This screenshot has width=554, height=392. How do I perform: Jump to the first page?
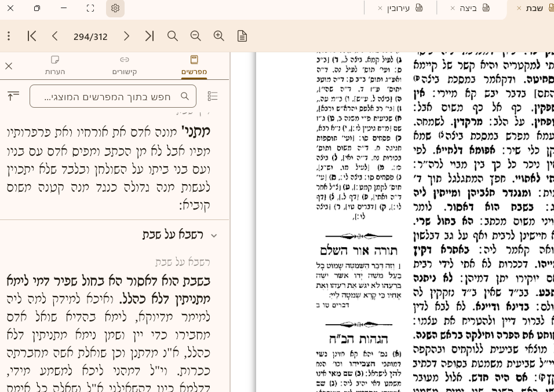pos(32,36)
